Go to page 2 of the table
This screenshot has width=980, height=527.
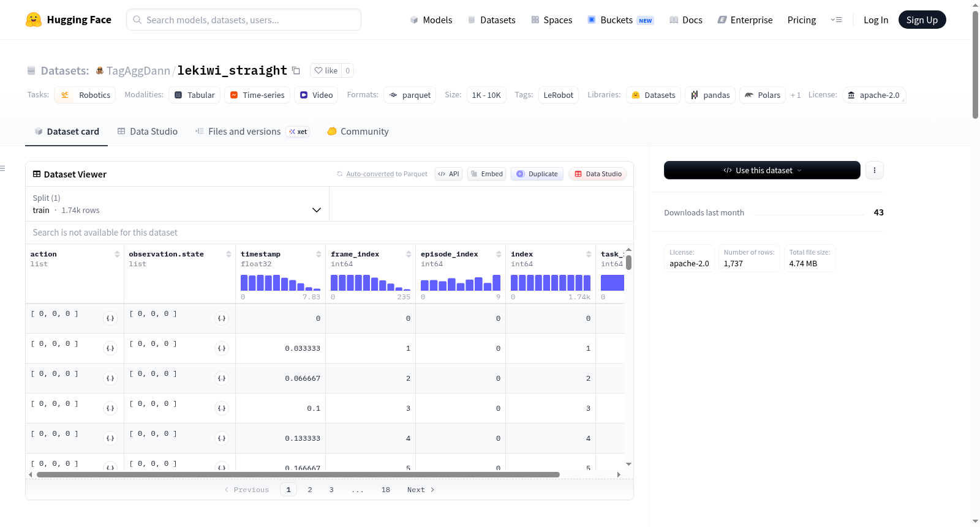point(310,490)
